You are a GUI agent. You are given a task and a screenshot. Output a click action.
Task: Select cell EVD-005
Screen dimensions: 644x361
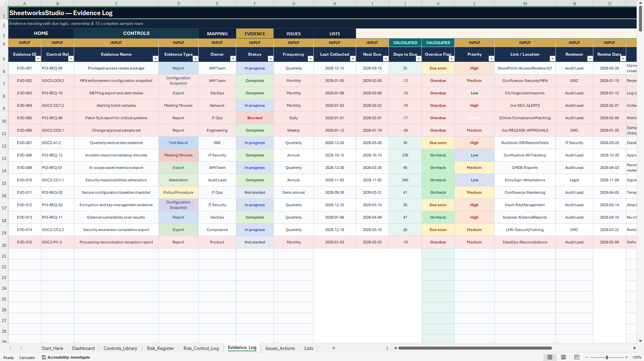[x=24, y=118]
